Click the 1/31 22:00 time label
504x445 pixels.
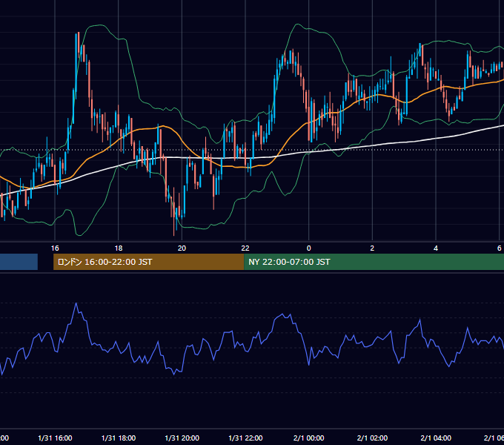coord(245,438)
